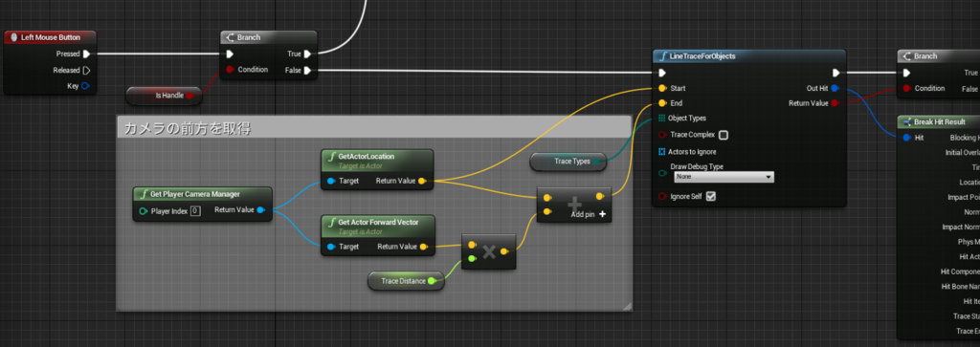The width and height of the screenshot is (980, 347).
Task: Click the multiply node output pin
Action: (503, 251)
